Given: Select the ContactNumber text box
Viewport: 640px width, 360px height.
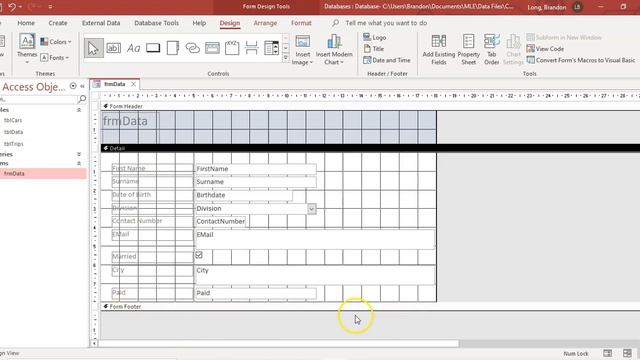Looking at the screenshot, I should 220,221.
